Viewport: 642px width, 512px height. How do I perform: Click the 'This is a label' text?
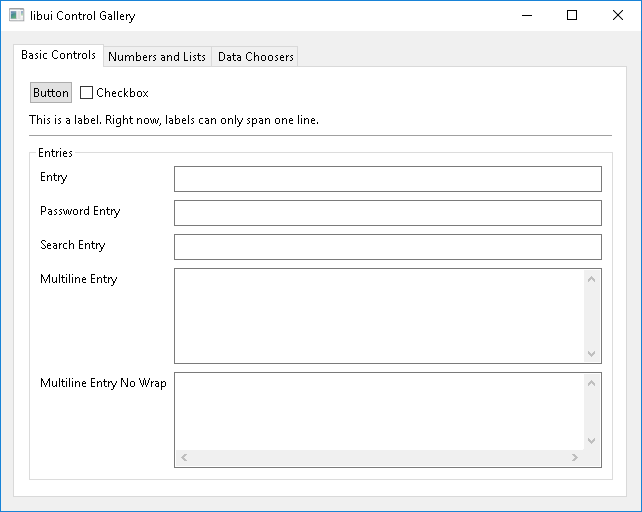click(x=174, y=120)
